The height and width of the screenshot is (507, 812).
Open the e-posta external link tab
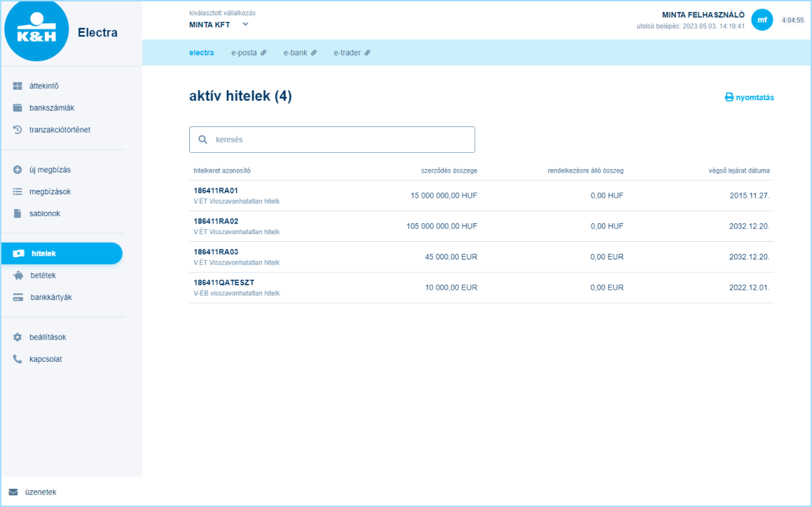click(x=248, y=52)
